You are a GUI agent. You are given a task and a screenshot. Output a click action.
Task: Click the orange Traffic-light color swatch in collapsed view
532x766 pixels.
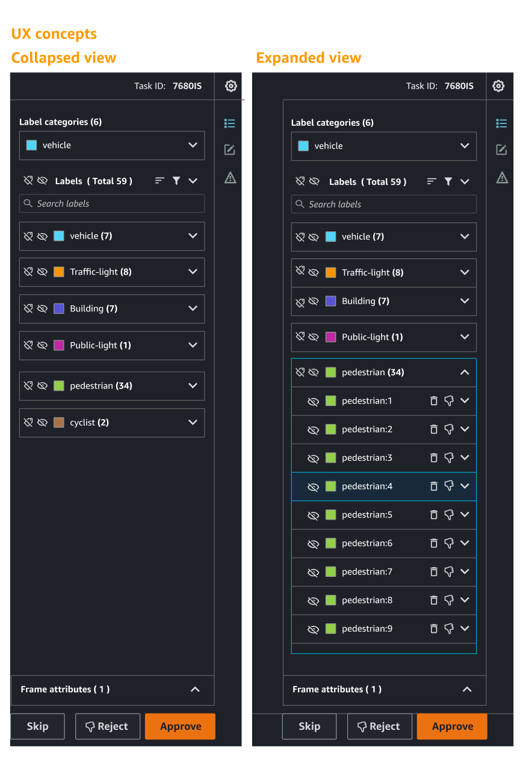tap(58, 272)
